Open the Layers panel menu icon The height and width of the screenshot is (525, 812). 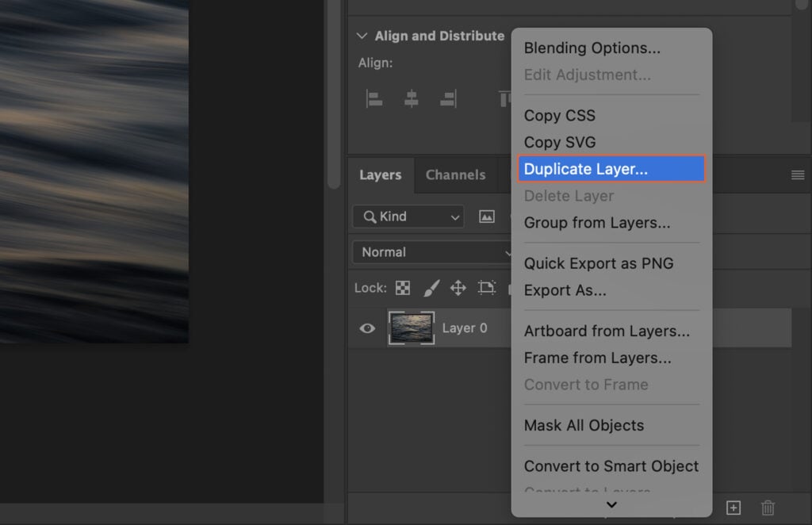(798, 174)
